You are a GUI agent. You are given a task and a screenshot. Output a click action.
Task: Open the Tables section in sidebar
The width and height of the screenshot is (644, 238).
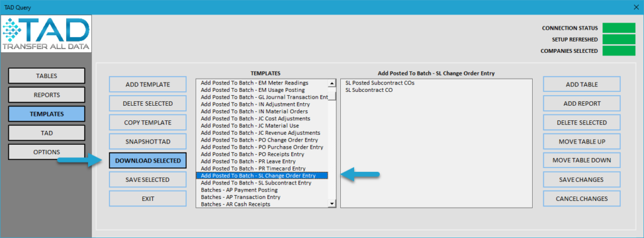(x=47, y=76)
